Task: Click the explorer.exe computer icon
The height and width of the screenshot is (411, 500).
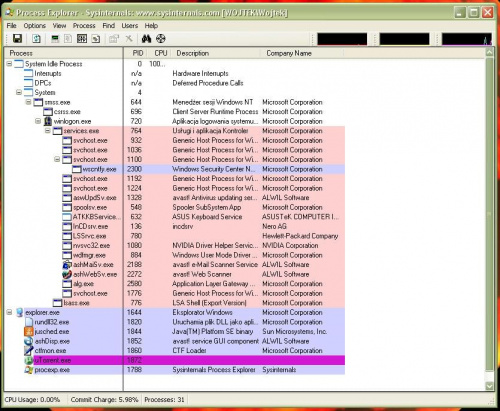Action: 20,313
